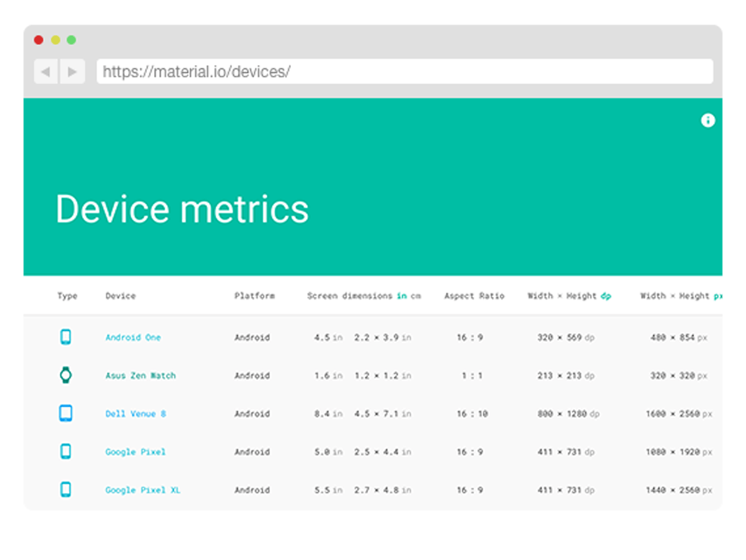Open the Google Pixel XL device link
The image size is (746, 560).
point(143,490)
